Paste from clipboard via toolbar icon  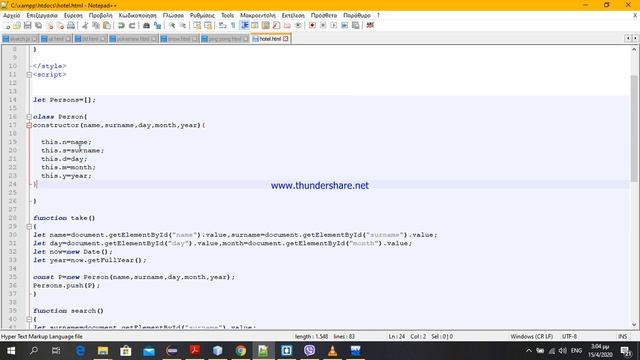point(107,25)
